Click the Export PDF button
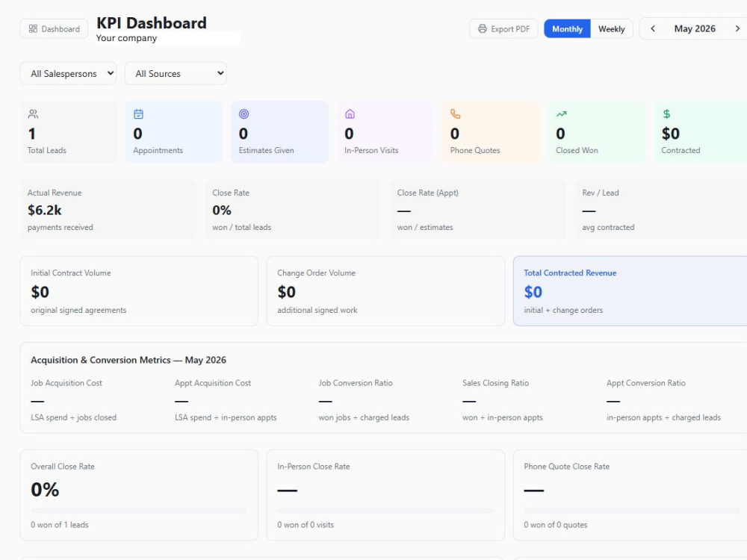 tap(503, 28)
